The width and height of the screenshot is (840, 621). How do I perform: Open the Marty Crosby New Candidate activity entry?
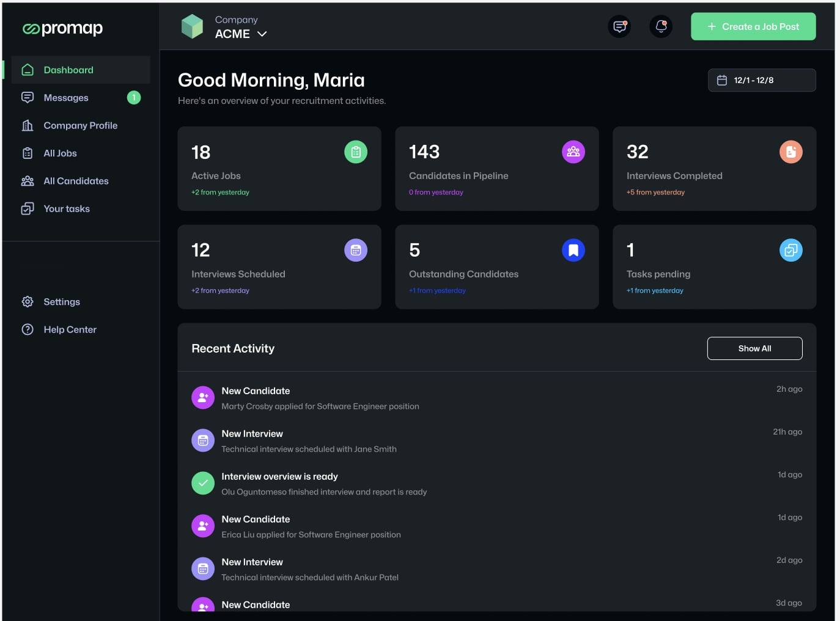320,397
